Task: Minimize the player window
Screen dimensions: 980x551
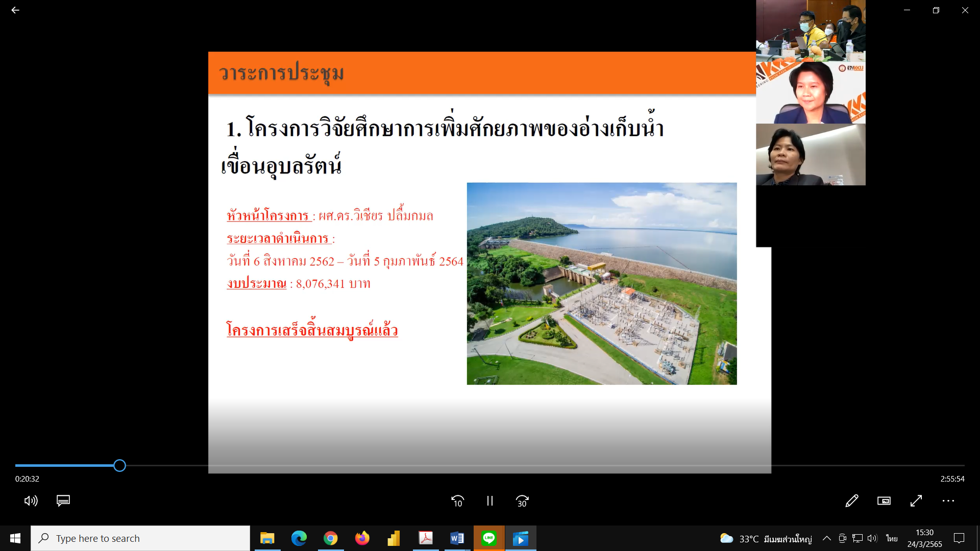Action: coord(907,10)
